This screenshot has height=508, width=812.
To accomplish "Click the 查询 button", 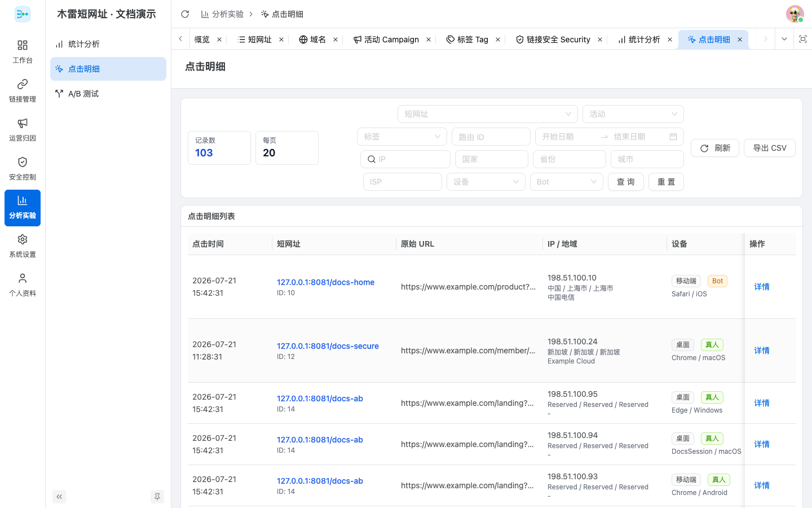I will tap(626, 182).
